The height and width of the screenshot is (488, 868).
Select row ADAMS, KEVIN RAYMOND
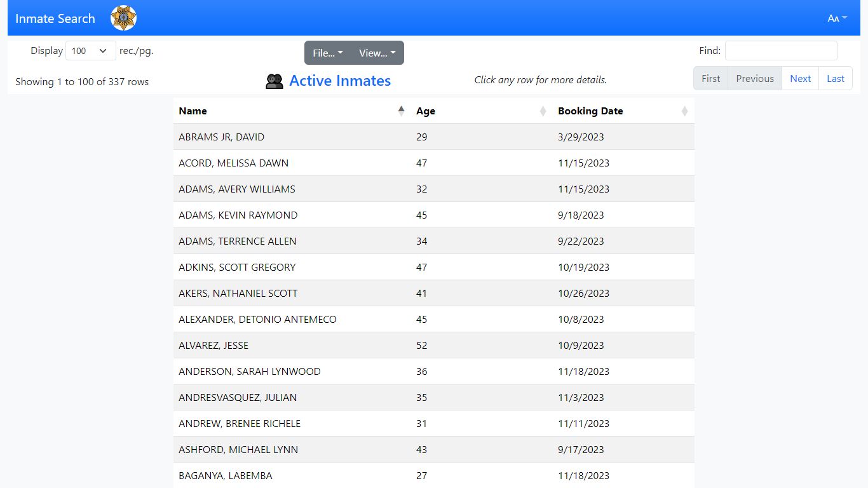coord(434,215)
